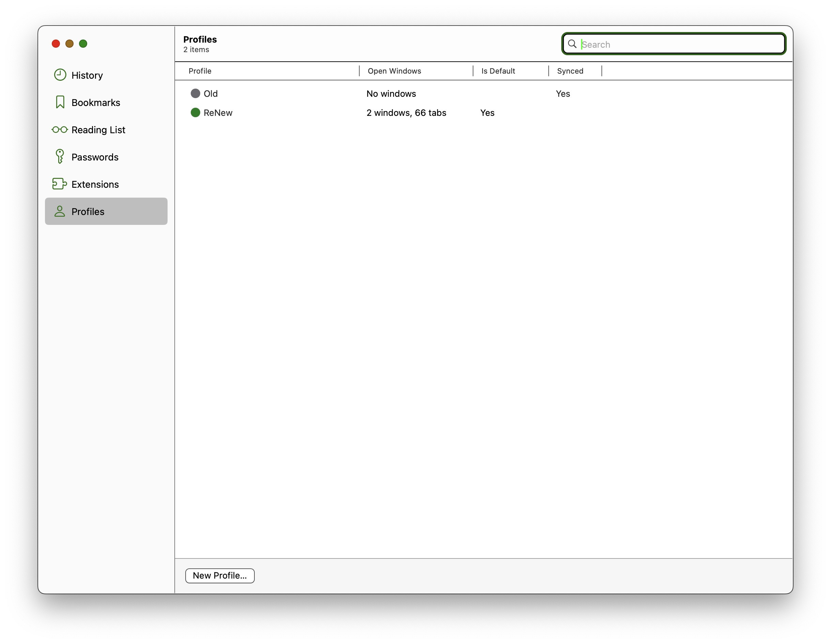This screenshot has height=644, width=831.
Task: Sort by the Open Windows column header
Action: click(x=394, y=71)
